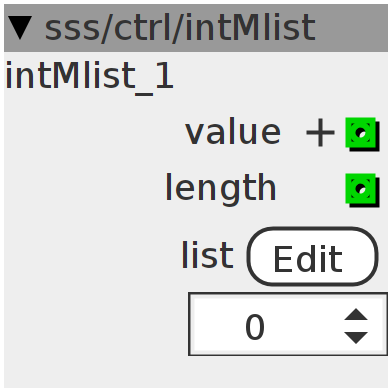The height and width of the screenshot is (392, 392).
Task: Increment the list value with up arrow
Action: pyautogui.click(x=356, y=315)
